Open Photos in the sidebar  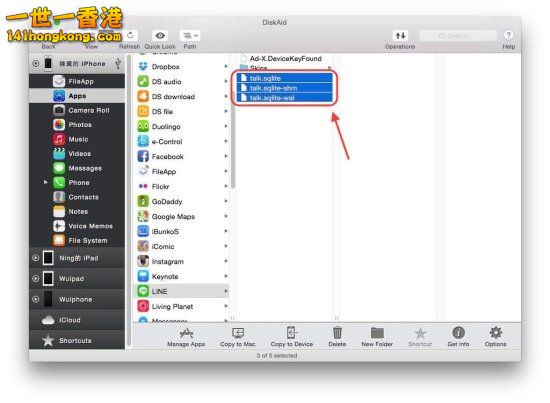pyautogui.click(x=77, y=125)
